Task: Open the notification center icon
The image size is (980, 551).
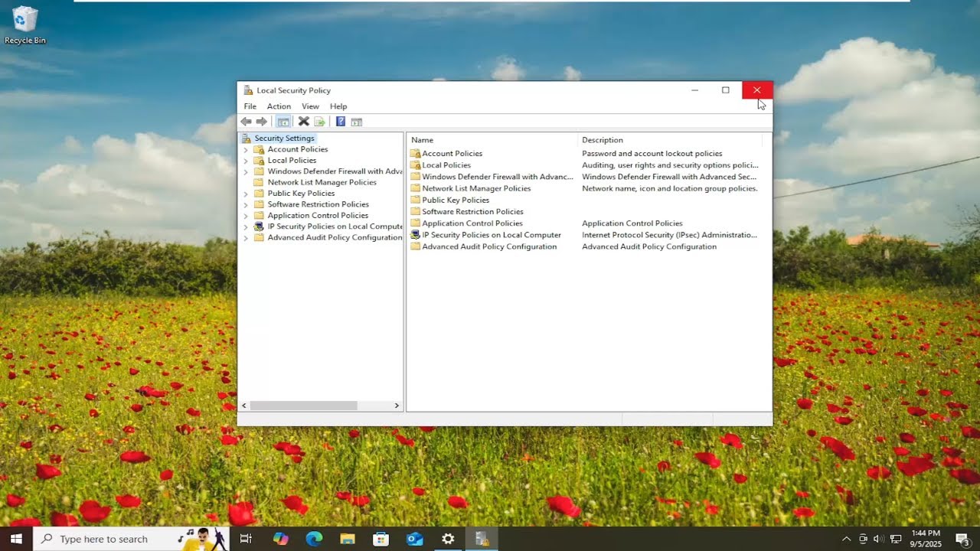Action: click(x=962, y=539)
